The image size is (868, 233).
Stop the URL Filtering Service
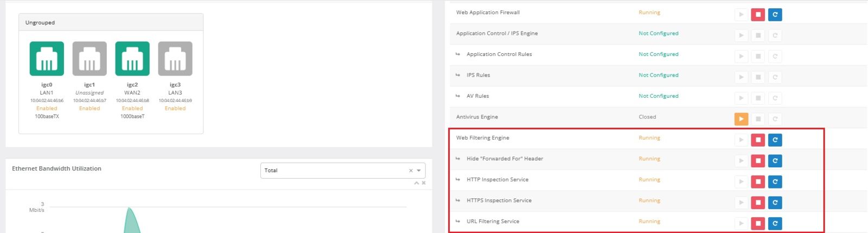pyautogui.click(x=758, y=223)
